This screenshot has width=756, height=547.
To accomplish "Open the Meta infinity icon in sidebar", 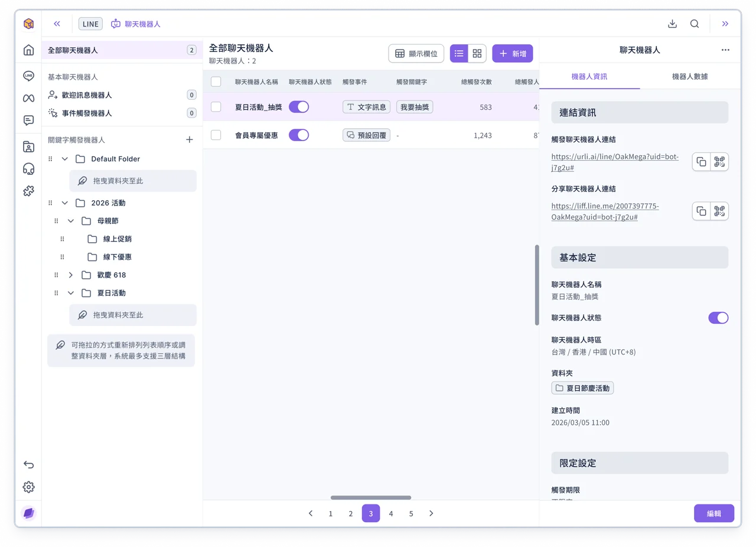I will point(28,98).
